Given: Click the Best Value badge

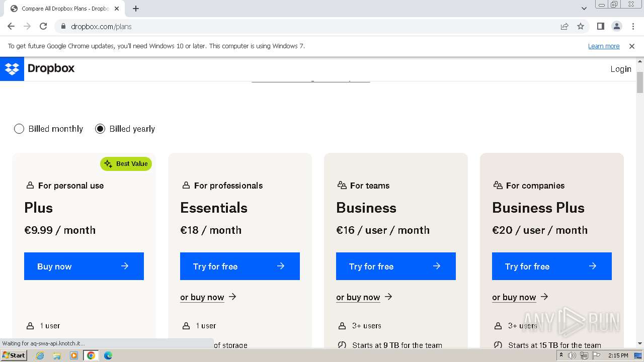Looking at the screenshot, I should coord(126,164).
